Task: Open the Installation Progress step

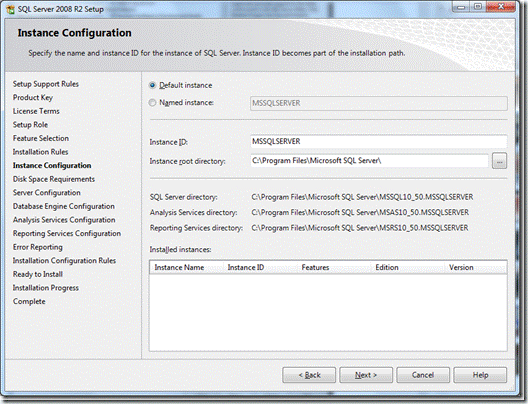Action: pos(46,288)
